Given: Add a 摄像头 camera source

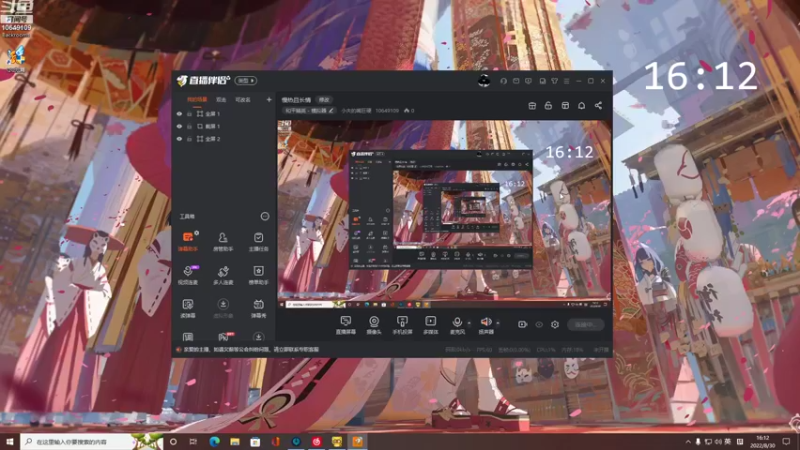Looking at the screenshot, I should click(x=374, y=325).
